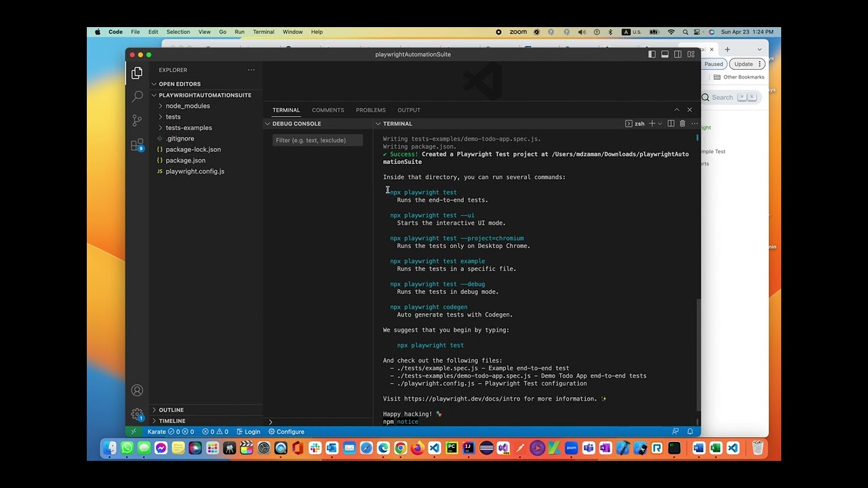Screen dimensions: 868x488
Task: Open the Customize Layout icon
Action: [691, 54]
